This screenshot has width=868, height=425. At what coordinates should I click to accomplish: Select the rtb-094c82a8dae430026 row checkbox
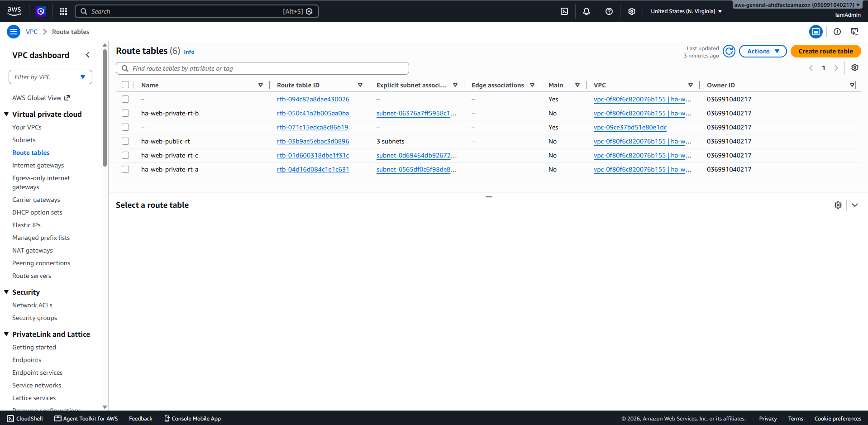coord(125,99)
